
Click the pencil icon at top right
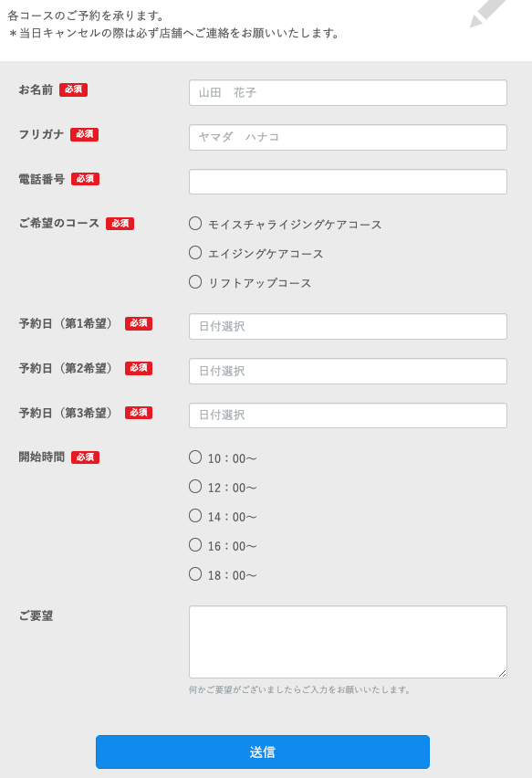tap(488, 13)
